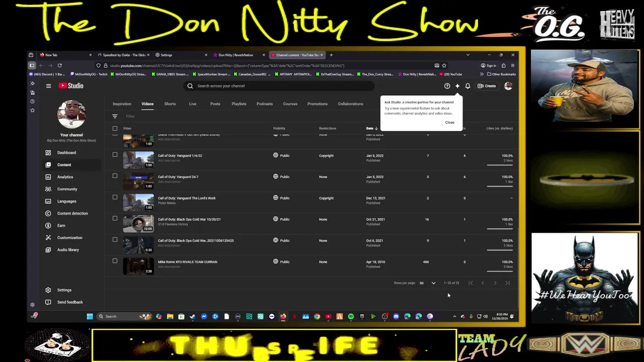This screenshot has width=644, height=362.
Task: Open the notifications bell
Action: tap(467, 86)
